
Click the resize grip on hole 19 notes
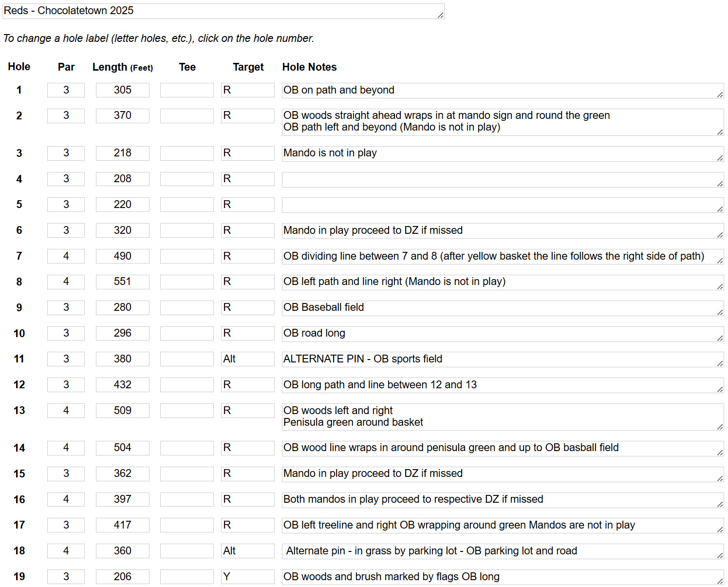pyautogui.click(x=720, y=581)
